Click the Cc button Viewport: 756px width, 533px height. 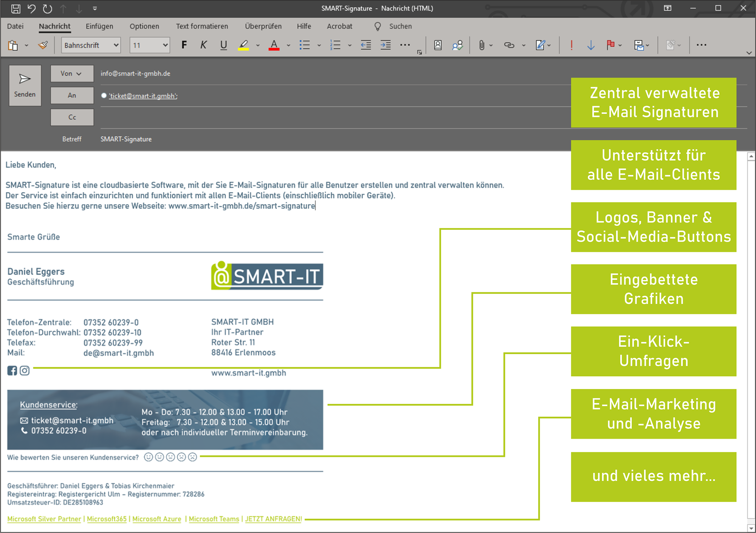[72, 117]
